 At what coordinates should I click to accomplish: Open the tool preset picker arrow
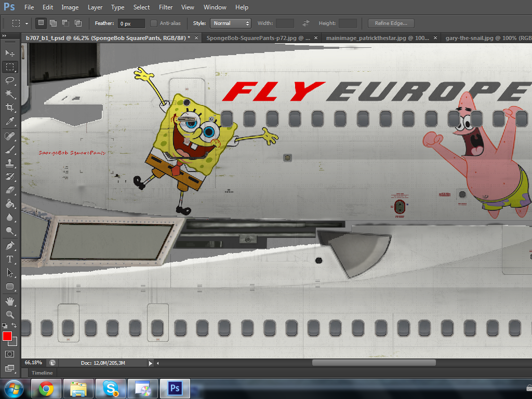click(26, 23)
